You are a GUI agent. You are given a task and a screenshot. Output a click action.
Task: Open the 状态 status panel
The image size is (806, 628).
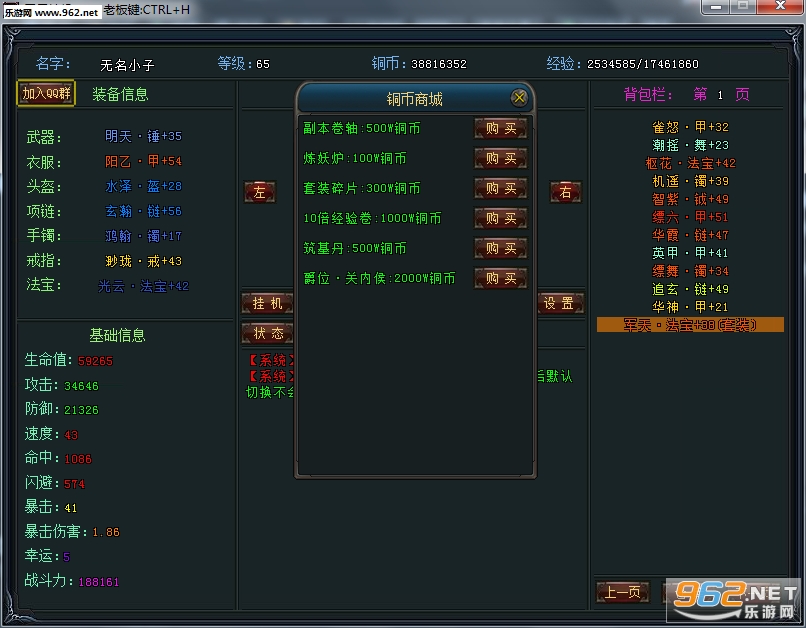point(266,333)
